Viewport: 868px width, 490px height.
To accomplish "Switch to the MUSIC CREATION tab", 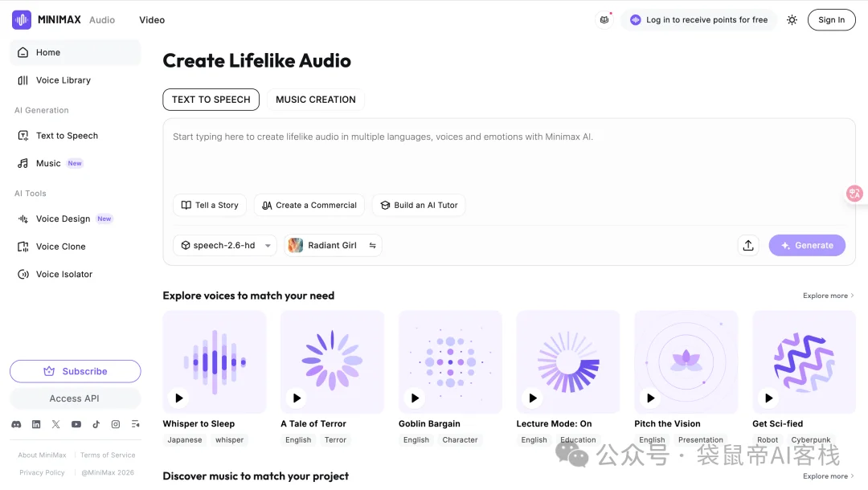I will 315,100.
